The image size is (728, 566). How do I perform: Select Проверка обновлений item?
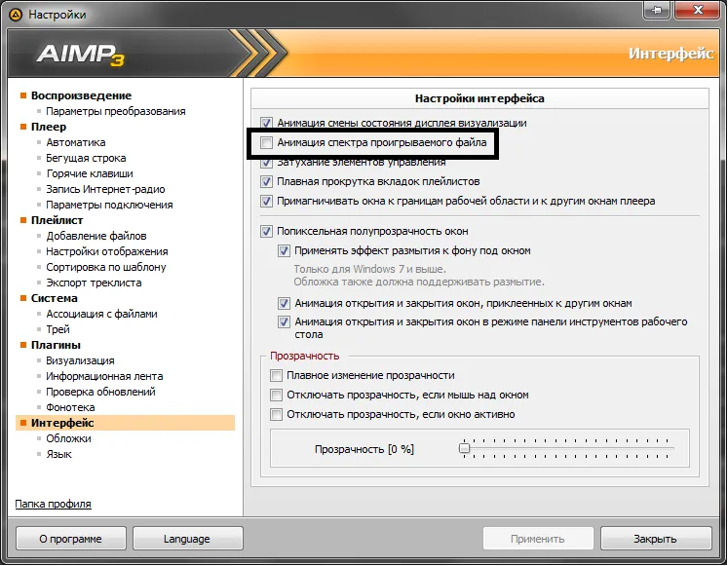[100, 392]
